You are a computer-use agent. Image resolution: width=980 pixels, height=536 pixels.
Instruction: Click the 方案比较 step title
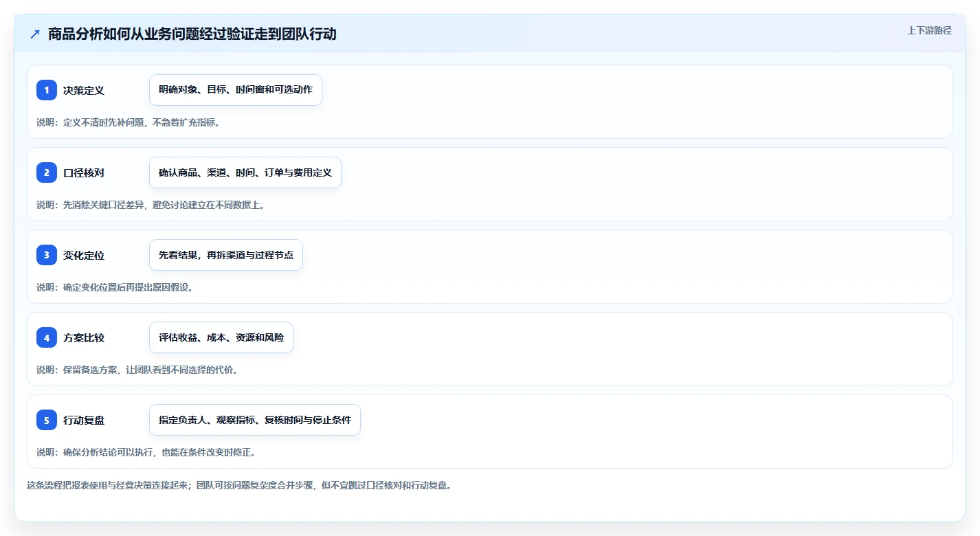click(84, 337)
